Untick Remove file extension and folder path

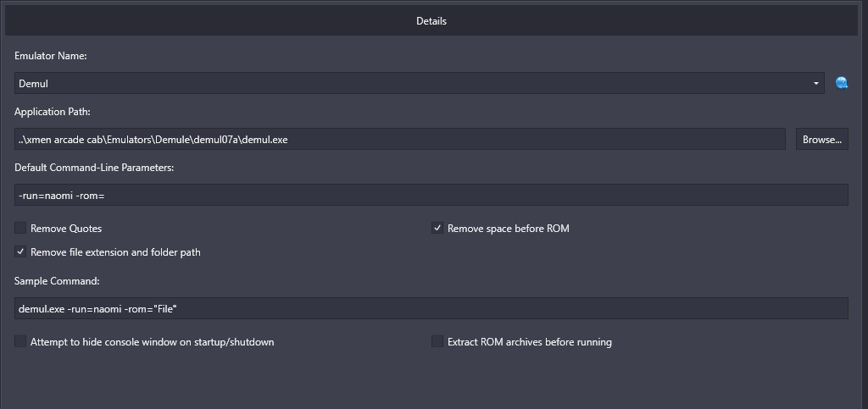[x=20, y=251]
